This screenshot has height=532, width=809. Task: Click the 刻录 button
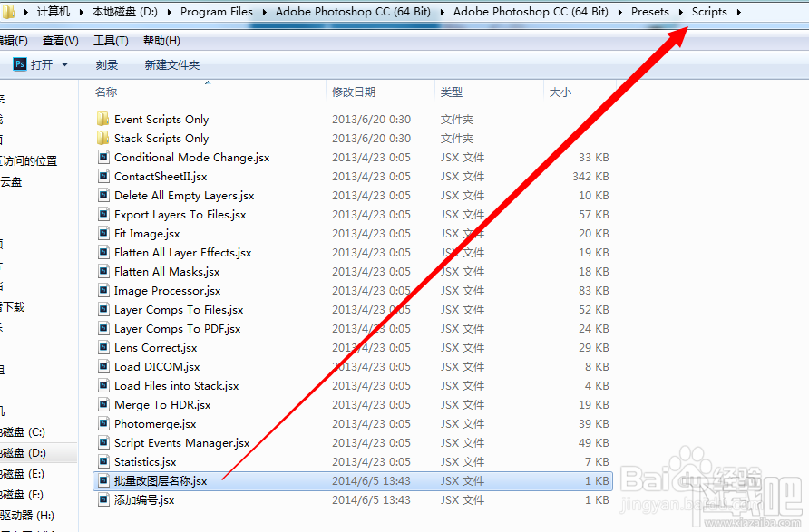pyautogui.click(x=106, y=64)
